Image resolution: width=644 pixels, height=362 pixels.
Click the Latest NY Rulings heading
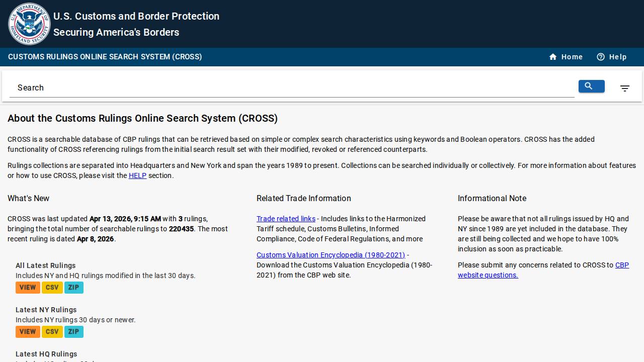click(x=46, y=310)
